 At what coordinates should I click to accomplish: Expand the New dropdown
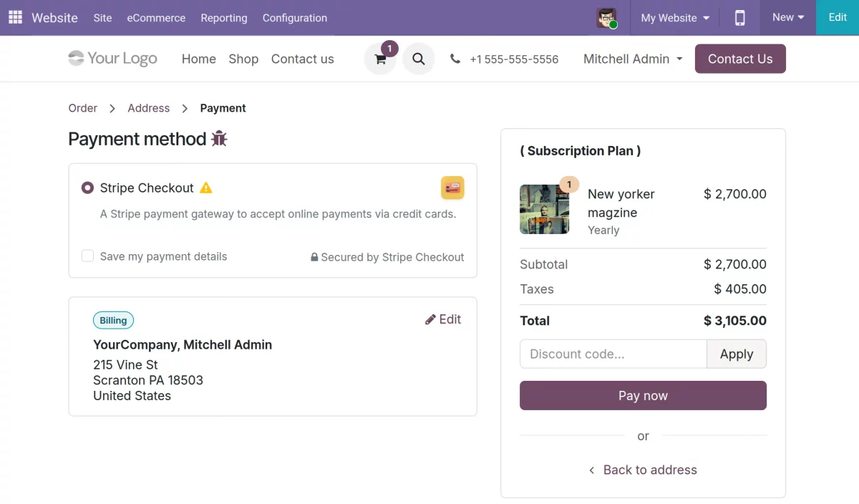(787, 18)
